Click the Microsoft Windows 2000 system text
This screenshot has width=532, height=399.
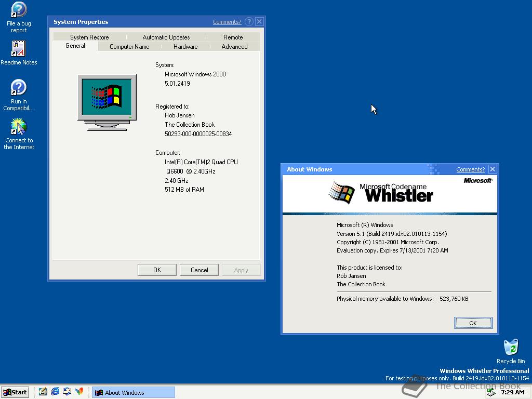(195, 74)
